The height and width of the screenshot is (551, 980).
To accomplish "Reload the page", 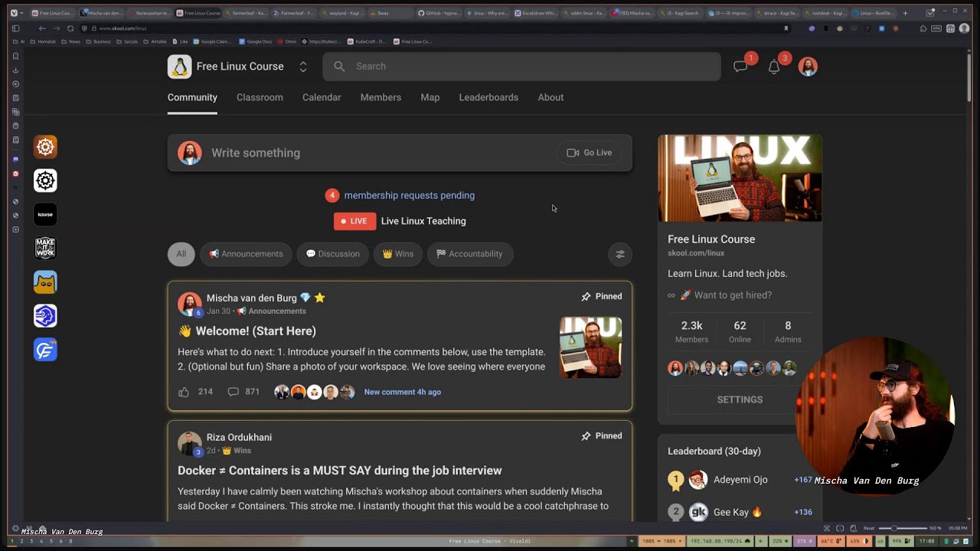I will [70, 28].
